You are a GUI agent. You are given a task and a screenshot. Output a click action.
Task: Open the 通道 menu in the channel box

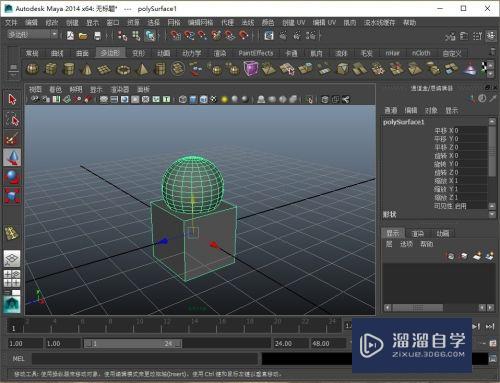[x=391, y=110]
